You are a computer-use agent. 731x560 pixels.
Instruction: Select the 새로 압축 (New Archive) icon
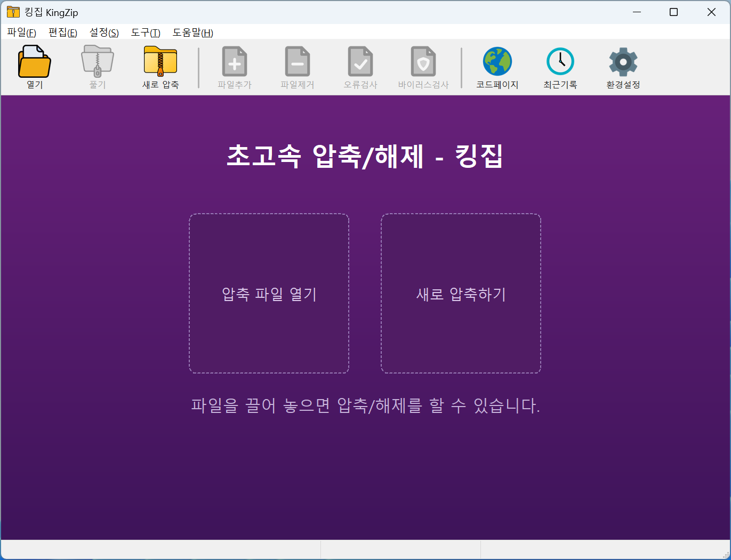point(160,62)
